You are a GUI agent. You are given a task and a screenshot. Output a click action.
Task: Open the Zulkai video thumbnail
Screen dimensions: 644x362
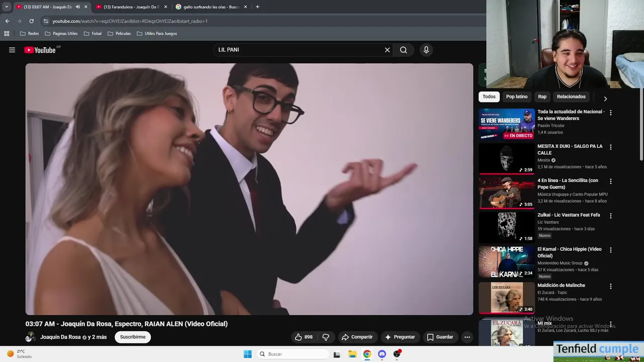click(x=507, y=227)
